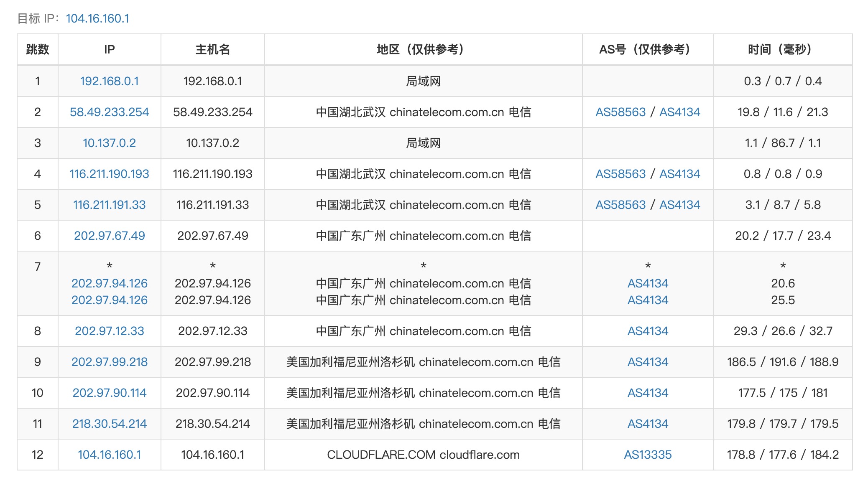Click the IP link 10.137.0.2
Screen dimensions: 868x483
(109, 142)
